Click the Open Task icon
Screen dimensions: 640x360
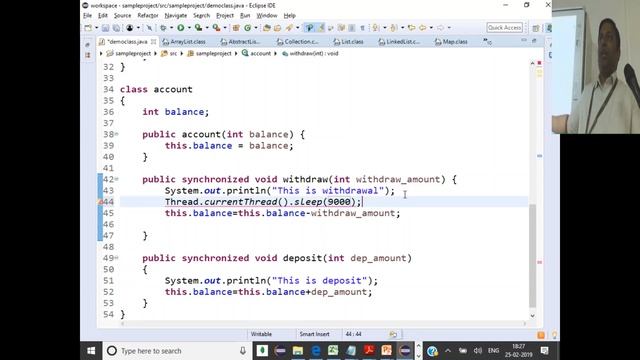278,28
